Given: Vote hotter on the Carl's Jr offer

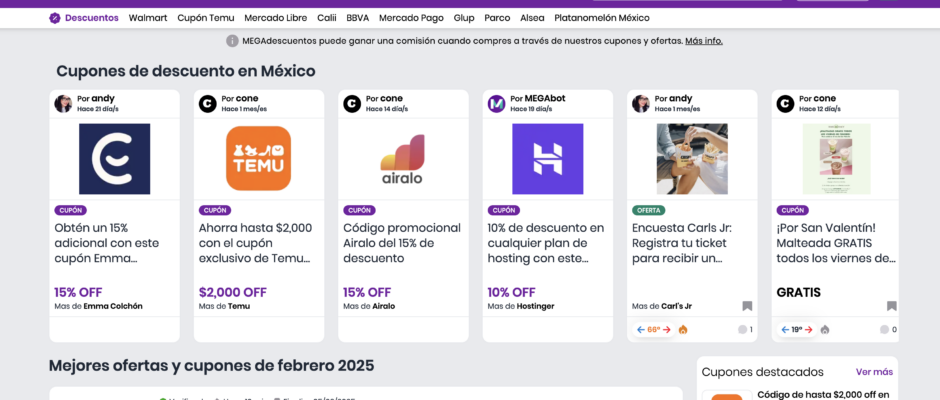Looking at the screenshot, I should click(668, 329).
